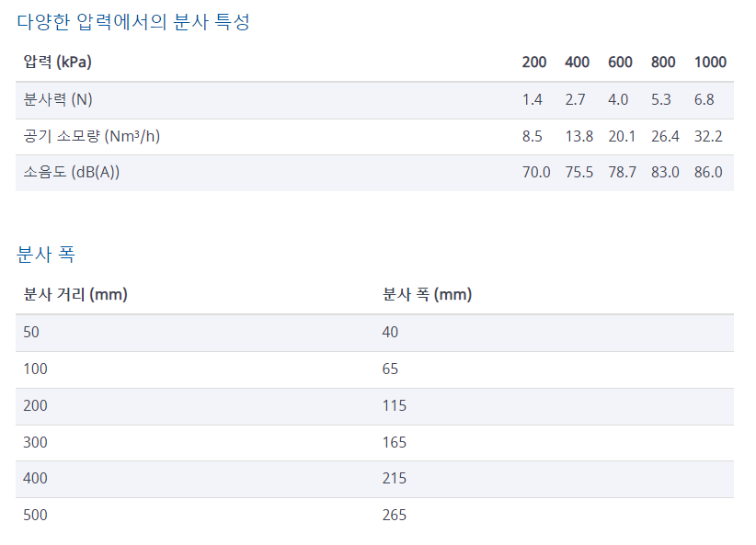Select the 65 spray width value

coord(390,369)
